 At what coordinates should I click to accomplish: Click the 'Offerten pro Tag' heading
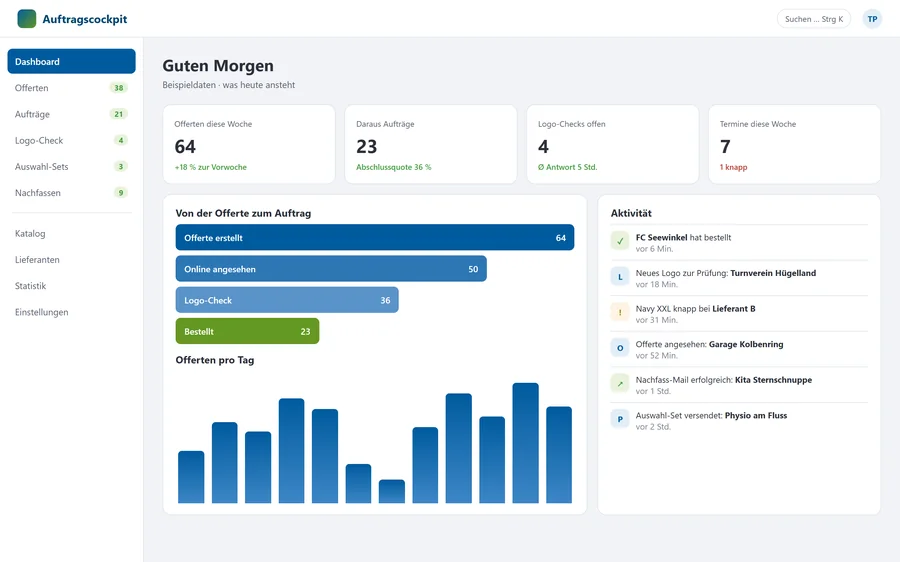coord(215,360)
